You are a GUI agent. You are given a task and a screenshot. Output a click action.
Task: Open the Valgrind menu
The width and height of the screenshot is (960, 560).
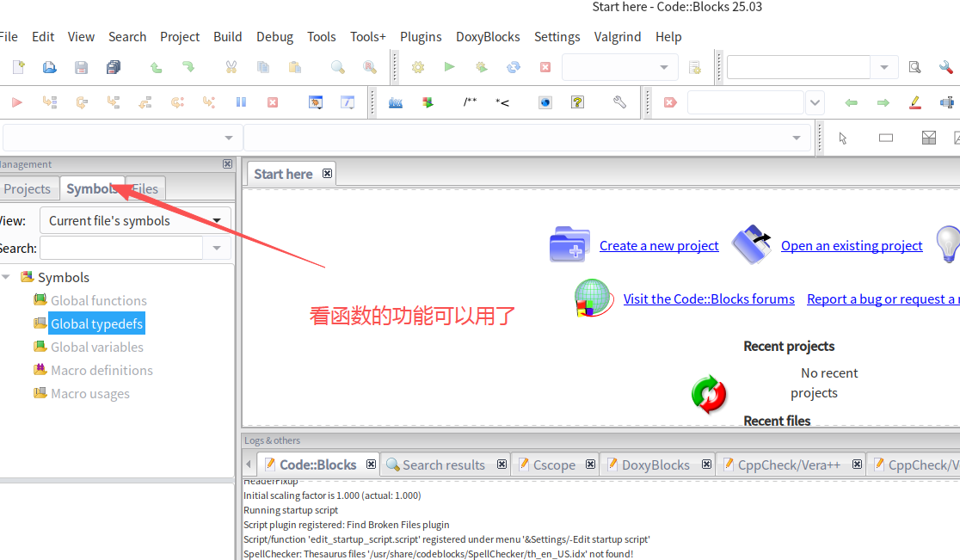pyautogui.click(x=618, y=37)
